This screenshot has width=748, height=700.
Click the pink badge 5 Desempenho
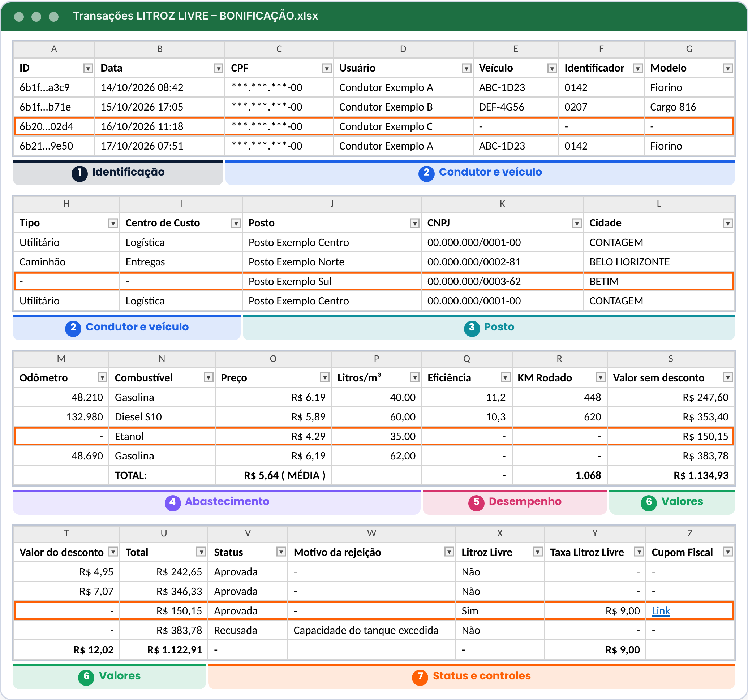pyautogui.click(x=476, y=503)
